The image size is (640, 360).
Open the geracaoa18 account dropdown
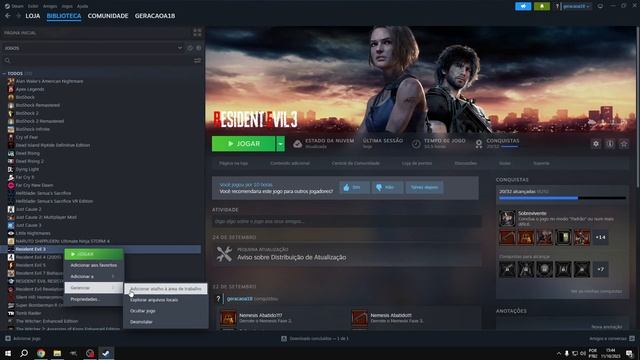pos(576,6)
